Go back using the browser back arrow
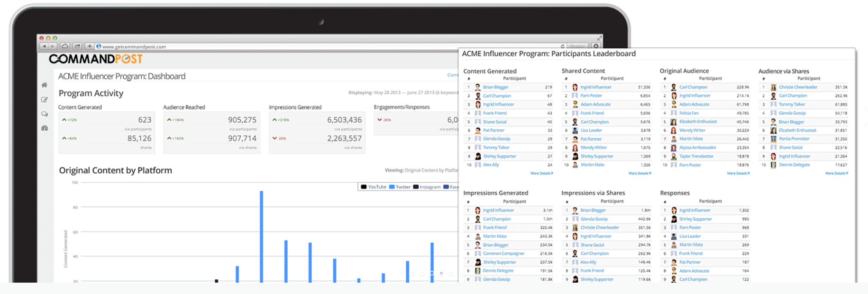 pyautogui.click(x=44, y=46)
